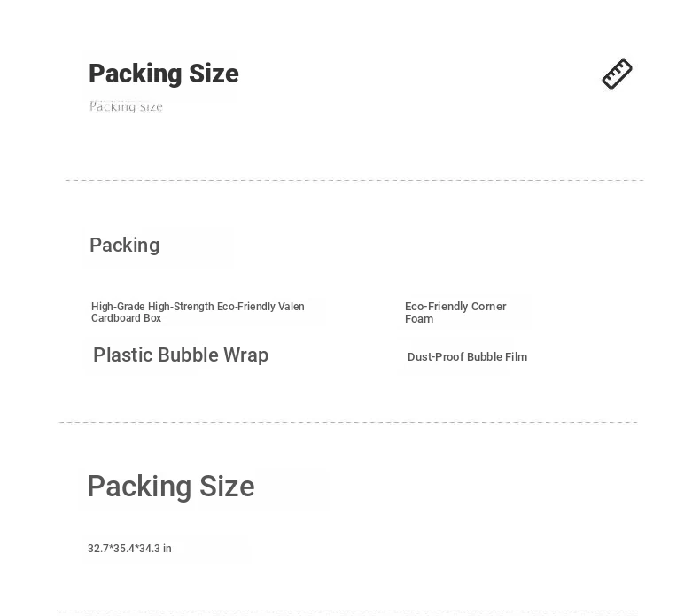This screenshot has height=616, width=700.
Task: Click the faded Packing size subtitle
Action: [126, 106]
